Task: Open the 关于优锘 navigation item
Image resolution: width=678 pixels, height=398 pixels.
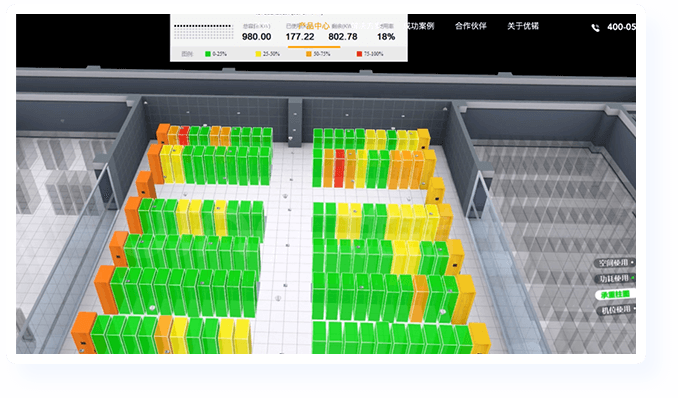Action: coord(523,26)
